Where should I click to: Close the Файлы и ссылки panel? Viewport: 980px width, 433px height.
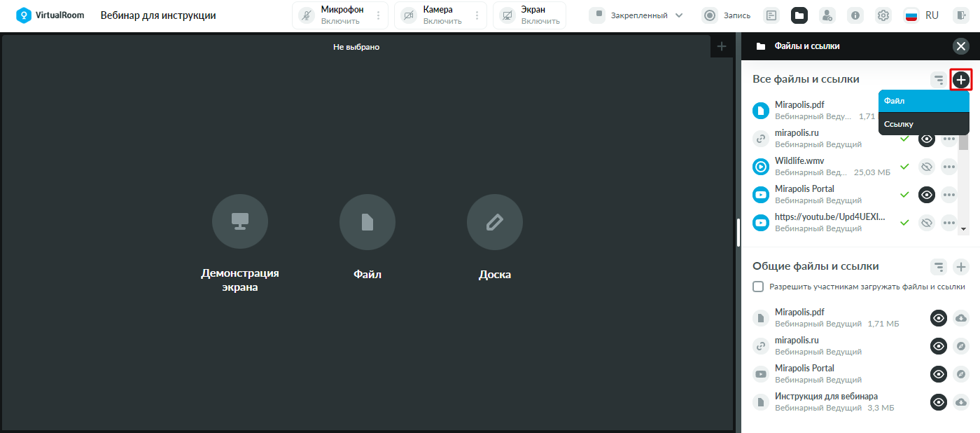coord(961,46)
